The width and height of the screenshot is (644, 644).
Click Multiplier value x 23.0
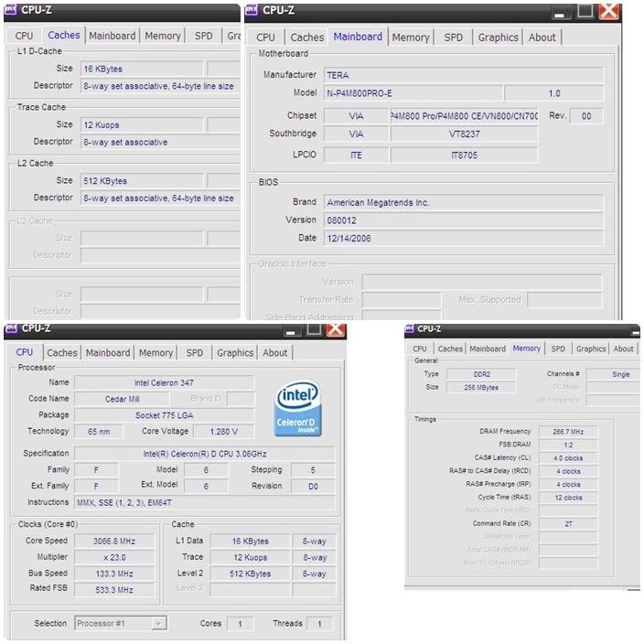point(114,558)
